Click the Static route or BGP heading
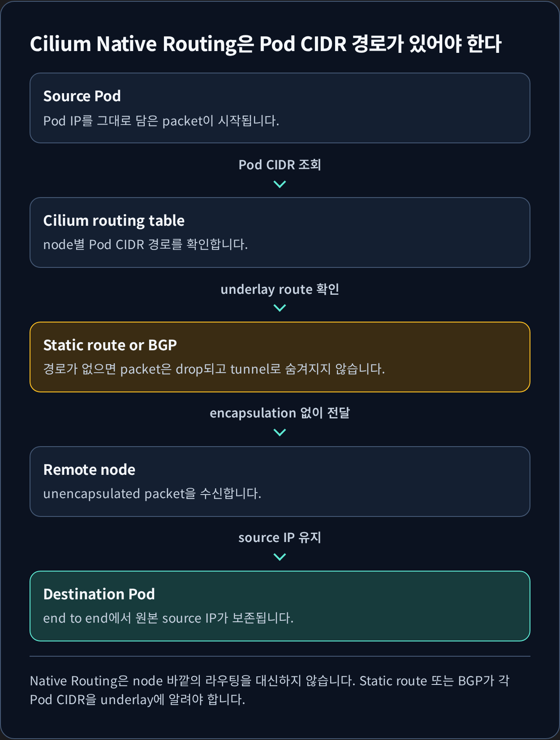 pyautogui.click(x=110, y=345)
